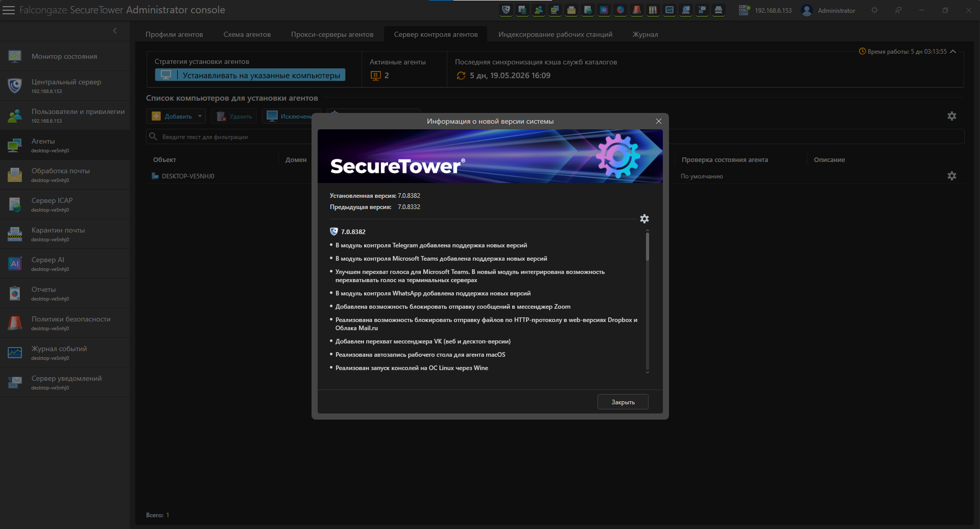Open Политики безопасности in the sidebar
Screen dimensions: 980x529
[x=65, y=323]
